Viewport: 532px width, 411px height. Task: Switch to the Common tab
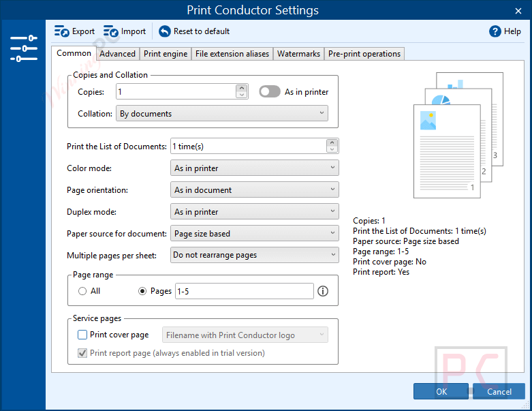point(74,53)
